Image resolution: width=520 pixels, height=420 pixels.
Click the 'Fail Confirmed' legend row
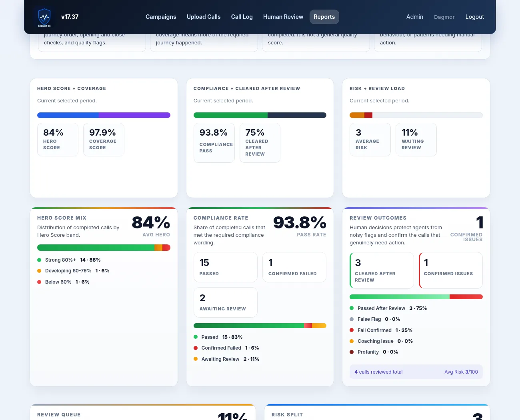tap(381, 330)
